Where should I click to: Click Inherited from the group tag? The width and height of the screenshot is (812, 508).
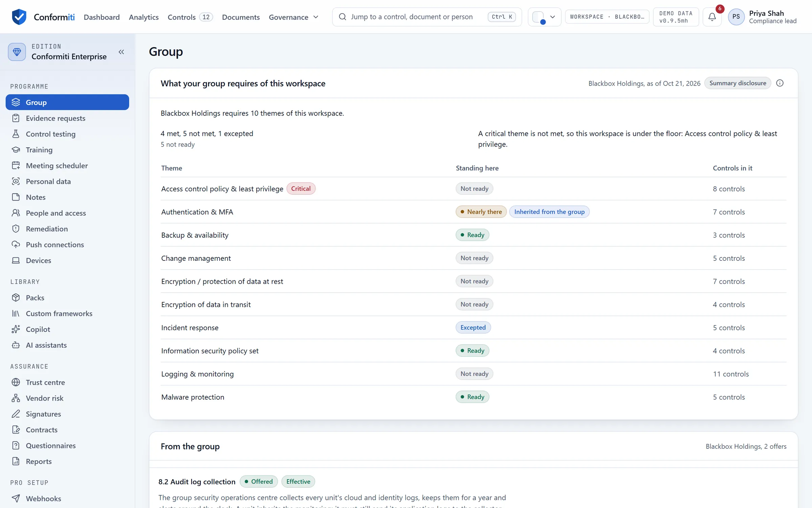click(x=549, y=212)
